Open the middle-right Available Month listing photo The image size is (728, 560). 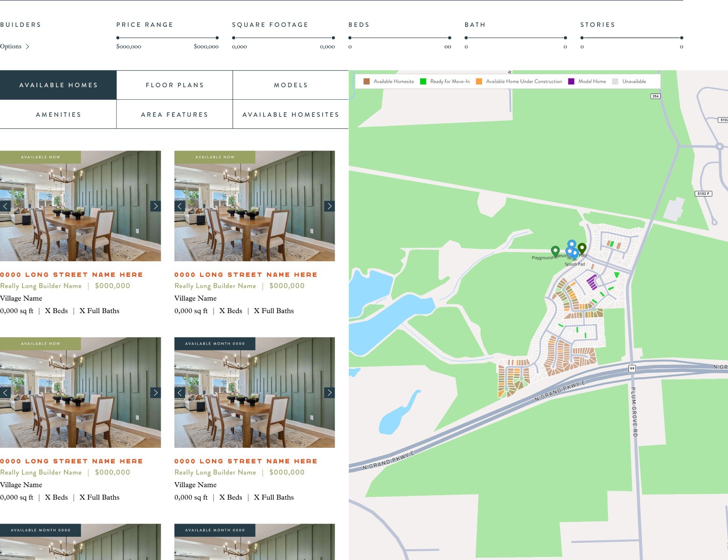coord(254,392)
